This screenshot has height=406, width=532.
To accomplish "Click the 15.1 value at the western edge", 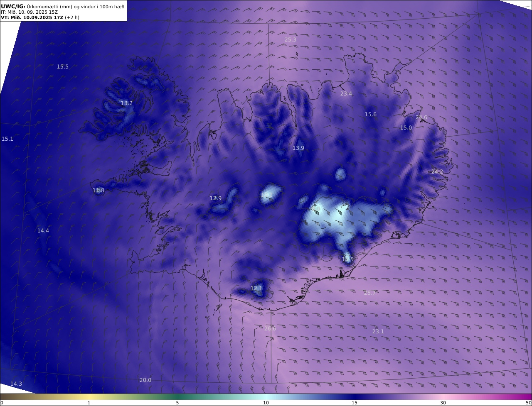I will point(7,139).
